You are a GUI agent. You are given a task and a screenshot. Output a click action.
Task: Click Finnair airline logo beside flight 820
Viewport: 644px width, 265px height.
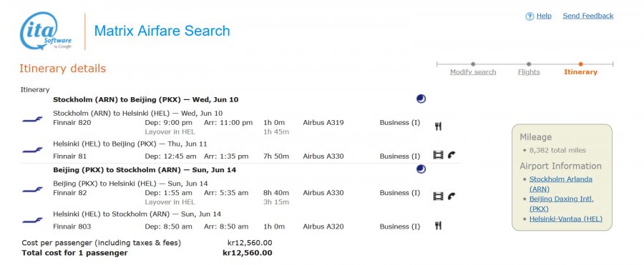pos(32,119)
